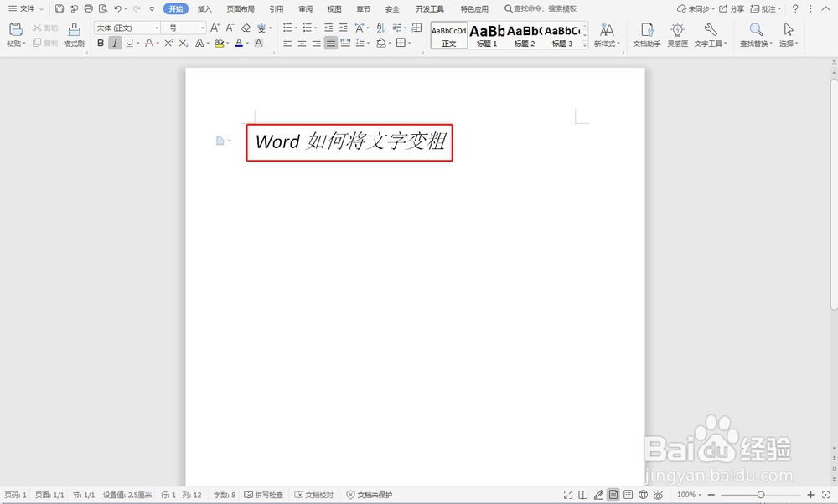
Task: Apply Superscript X² formatting
Action: tap(169, 43)
